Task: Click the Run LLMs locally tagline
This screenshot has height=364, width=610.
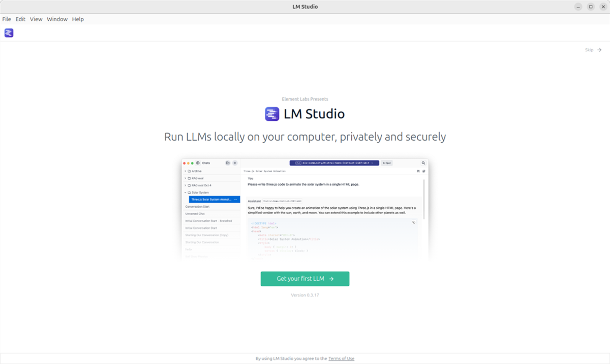Action: 305,137
